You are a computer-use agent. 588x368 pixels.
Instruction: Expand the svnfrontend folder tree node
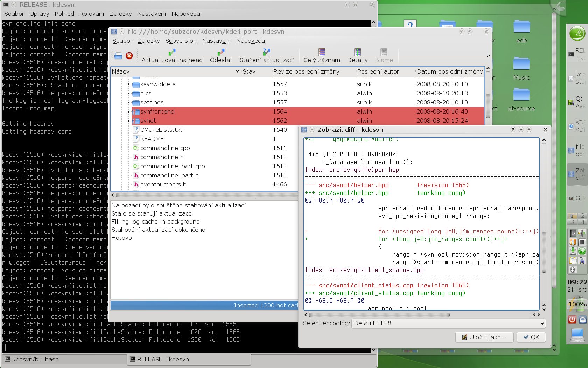click(128, 111)
